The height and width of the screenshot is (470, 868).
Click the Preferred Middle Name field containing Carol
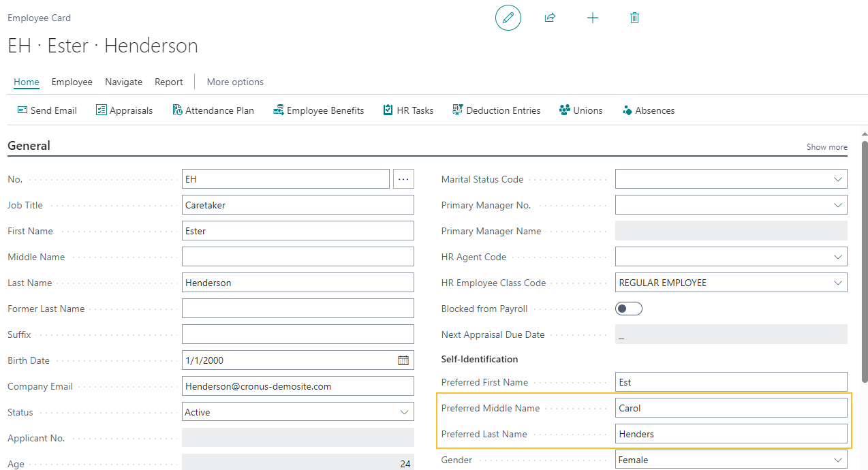coord(731,407)
